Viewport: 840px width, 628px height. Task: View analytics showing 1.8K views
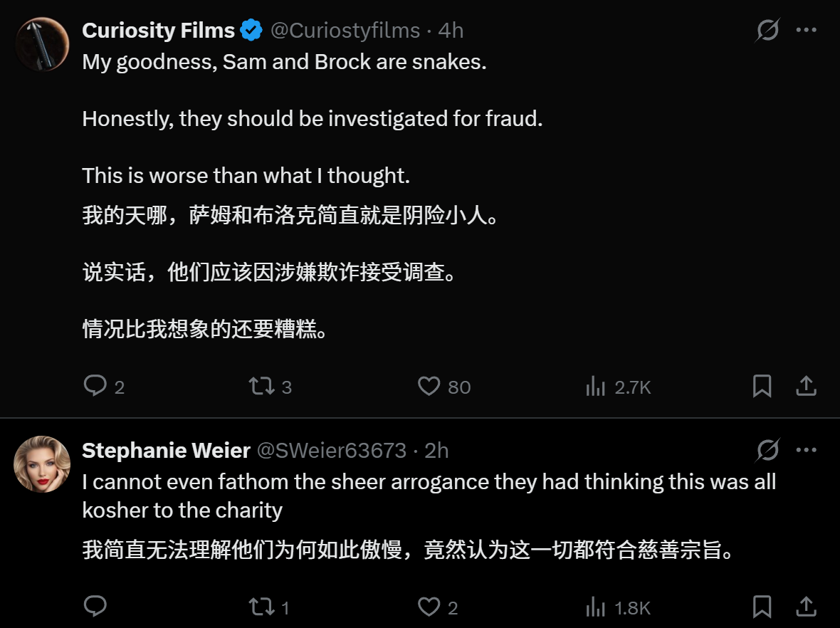point(618,607)
